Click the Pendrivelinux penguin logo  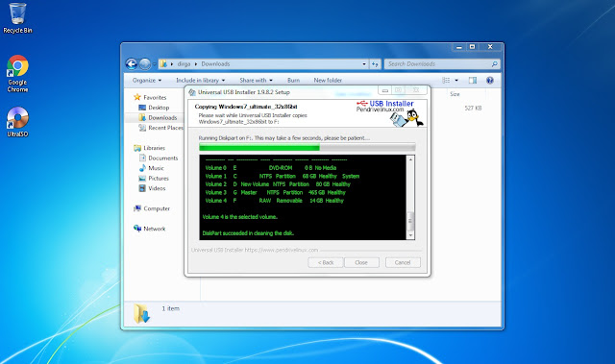click(x=406, y=118)
